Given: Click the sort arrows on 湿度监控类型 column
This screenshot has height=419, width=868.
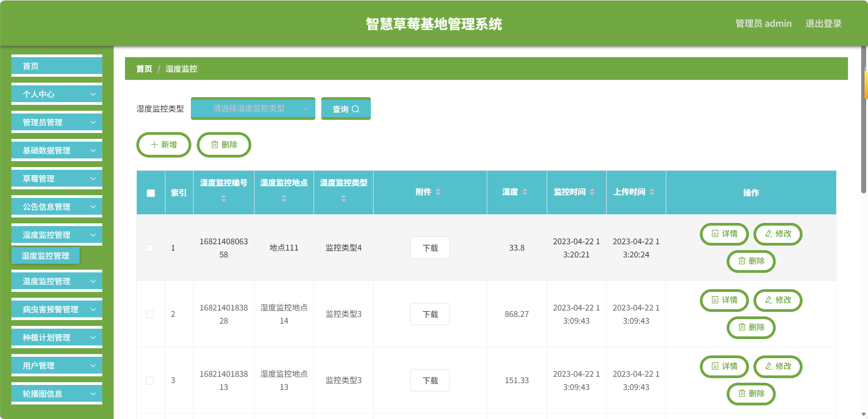Looking at the screenshot, I should [x=344, y=198].
